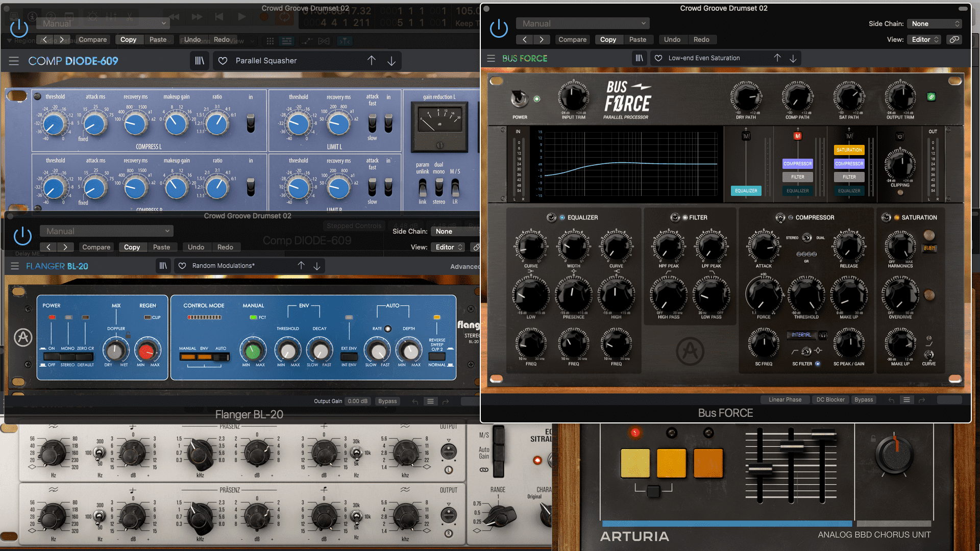This screenshot has width=980, height=551.
Task: Click DC Blocker in Bus FORCE footer
Action: tap(830, 400)
